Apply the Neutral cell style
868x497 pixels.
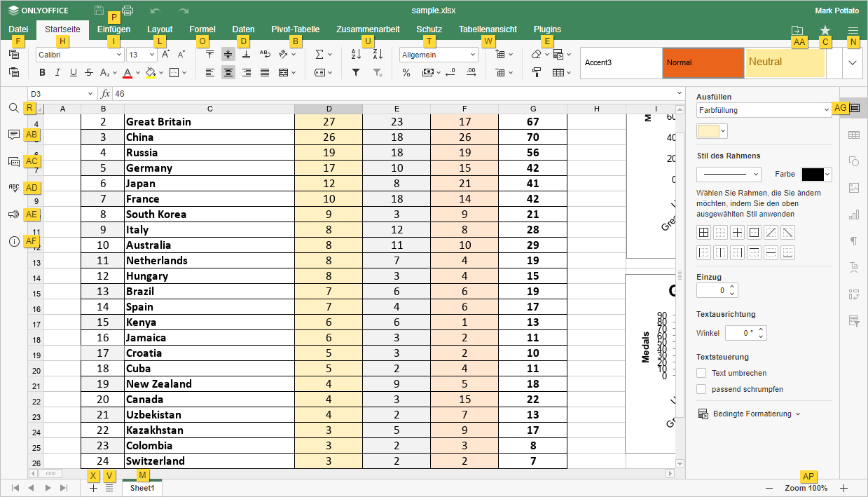pyautogui.click(x=785, y=62)
